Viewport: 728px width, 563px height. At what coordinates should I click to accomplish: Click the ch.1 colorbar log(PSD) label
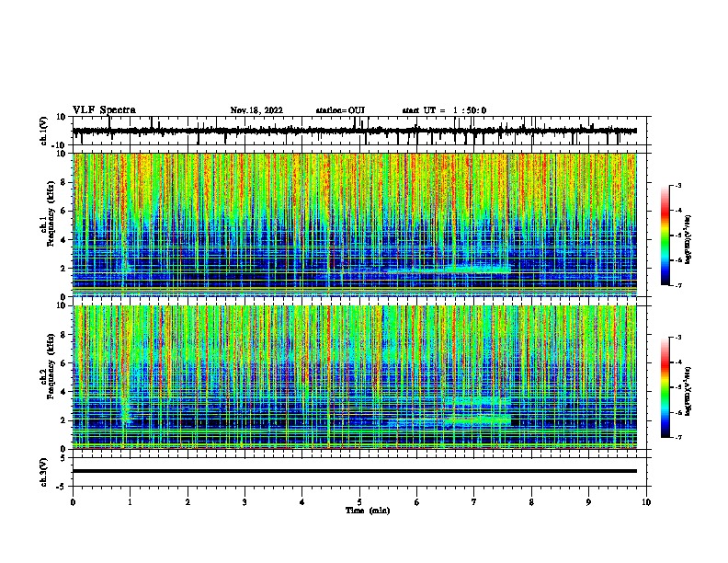click(x=688, y=239)
